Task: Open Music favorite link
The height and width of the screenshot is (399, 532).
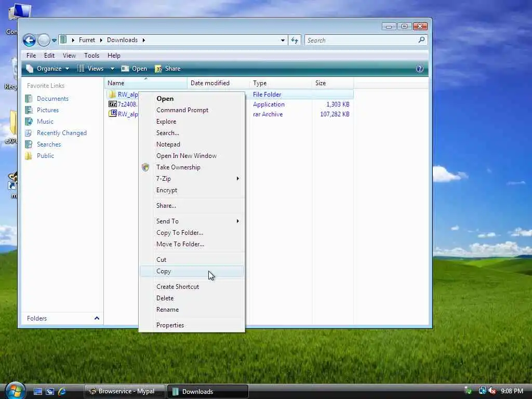Action: (x=45, y=122)
